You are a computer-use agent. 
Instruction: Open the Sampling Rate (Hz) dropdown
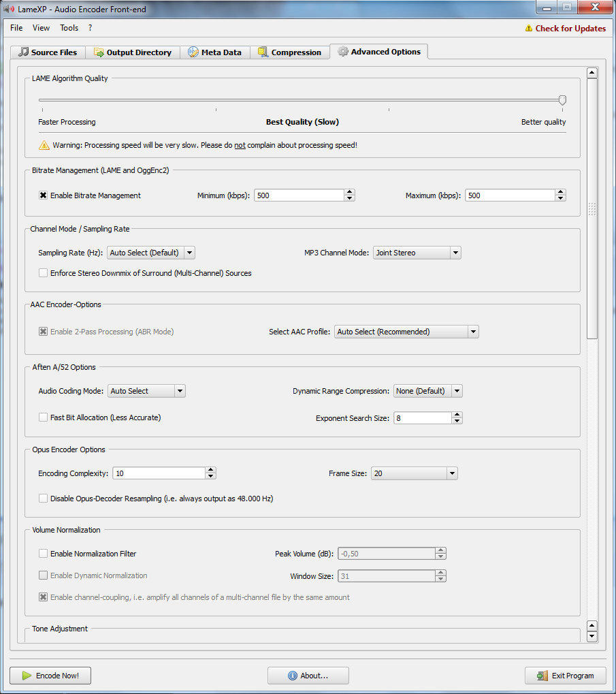(151, 253)
